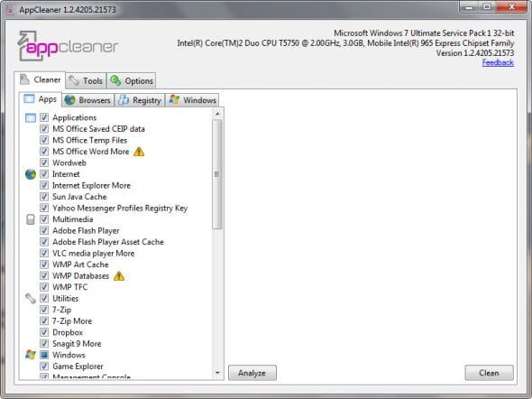Click the Windows tab flag icon
Image resolution: width=532 pixels, height=399 pixels.
[174, 100]
